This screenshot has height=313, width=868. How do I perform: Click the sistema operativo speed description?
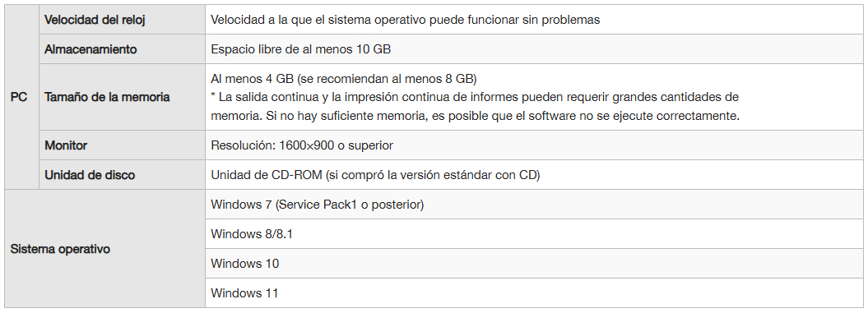(x=406, y=20)
